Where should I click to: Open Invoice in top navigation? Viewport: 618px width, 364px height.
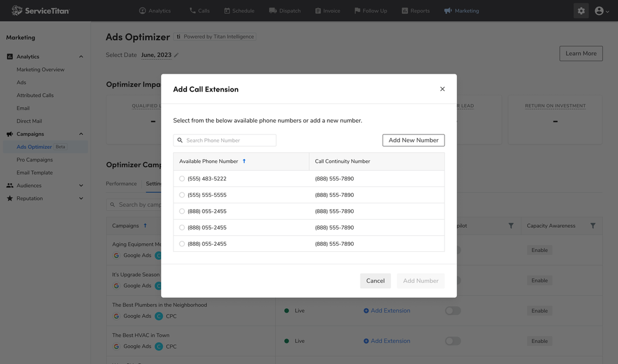coord(328,11)
